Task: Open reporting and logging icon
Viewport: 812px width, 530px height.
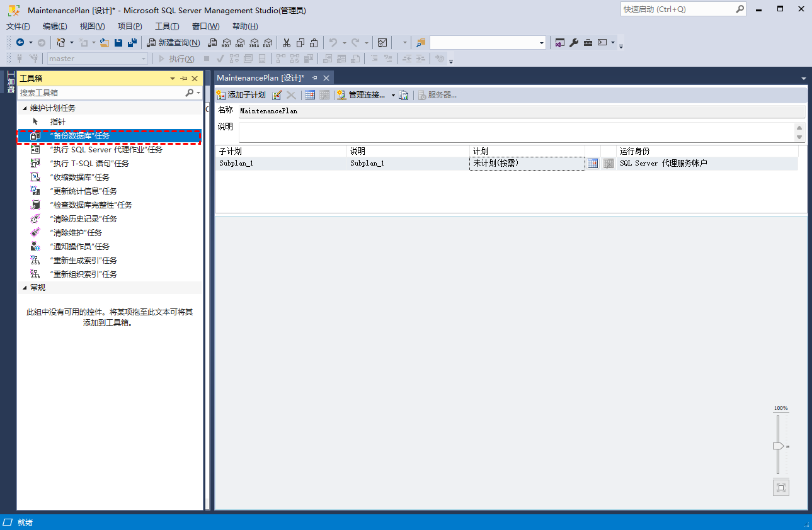Action: click(x=404, y=95)
